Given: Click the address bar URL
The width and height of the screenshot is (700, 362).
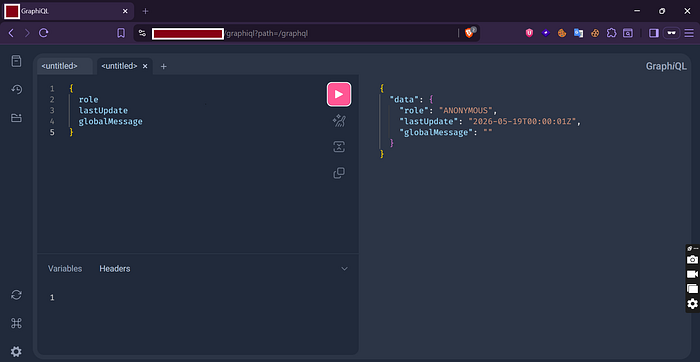Looking at the screenshot, I should tap(267, 33).
